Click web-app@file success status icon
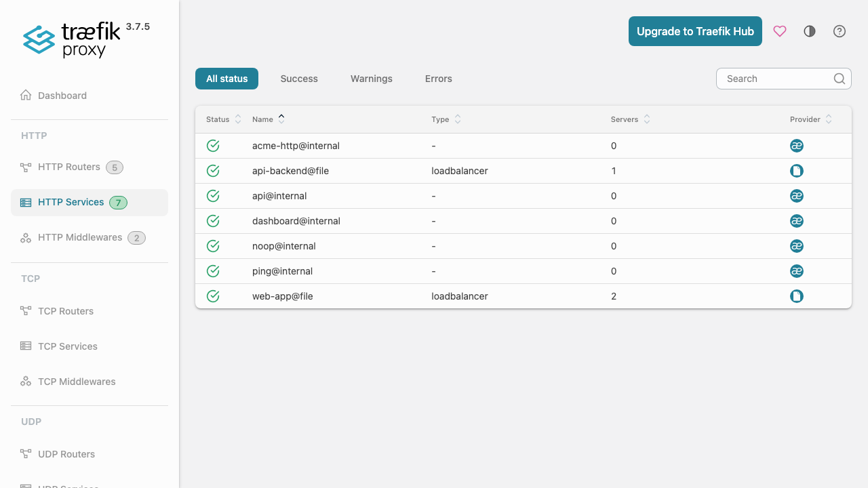 (x=213, y=296)
